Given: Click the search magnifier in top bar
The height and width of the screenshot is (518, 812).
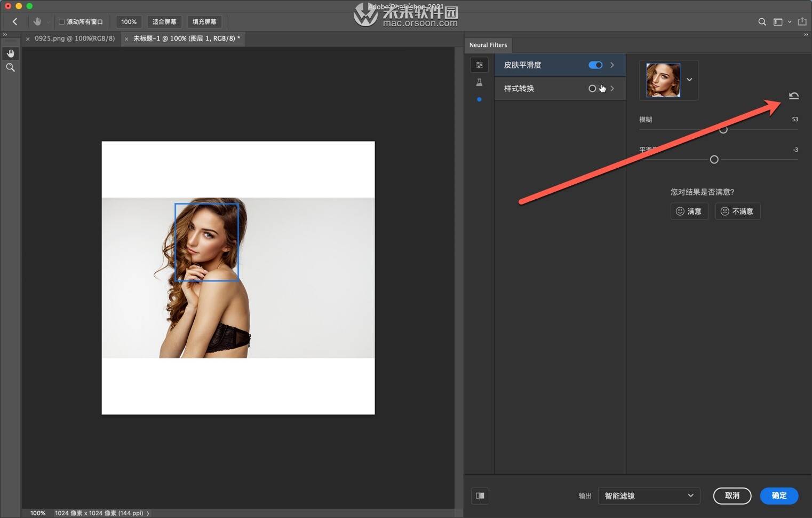Looking at the screenshot, I should [762, 22].
